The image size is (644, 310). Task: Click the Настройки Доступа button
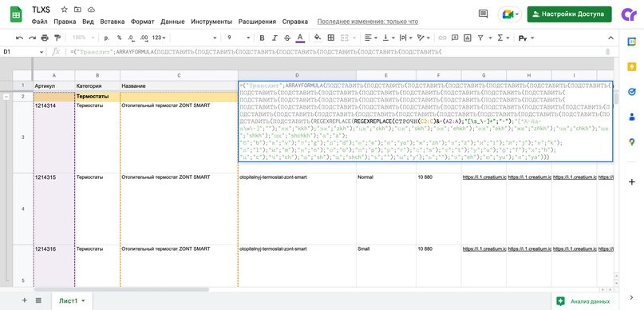coord(569,14)
